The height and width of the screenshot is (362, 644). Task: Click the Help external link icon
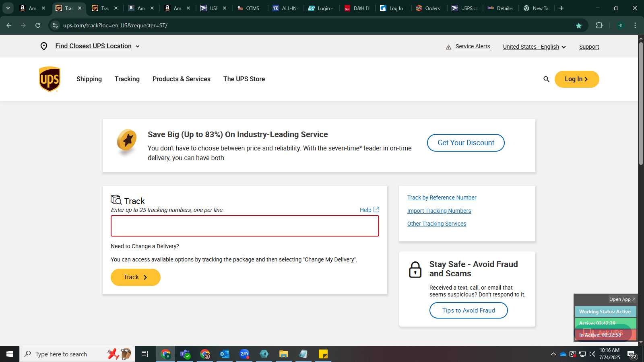[x=376, y=210]
